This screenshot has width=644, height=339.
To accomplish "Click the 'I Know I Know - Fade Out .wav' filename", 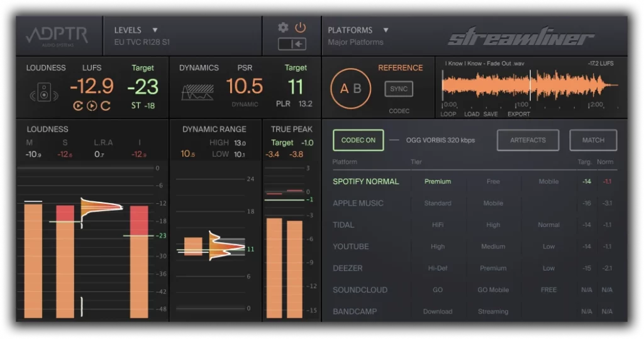I will point(485,64).
